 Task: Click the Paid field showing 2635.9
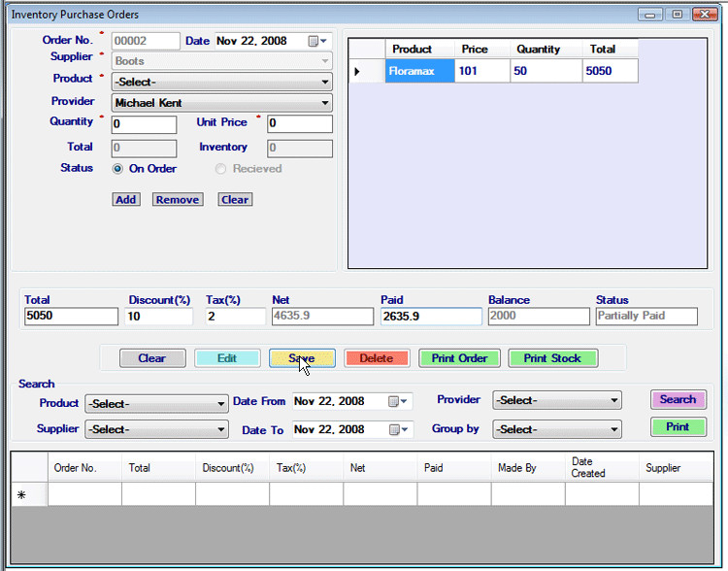pyautogui.click(x=431, y=316)
